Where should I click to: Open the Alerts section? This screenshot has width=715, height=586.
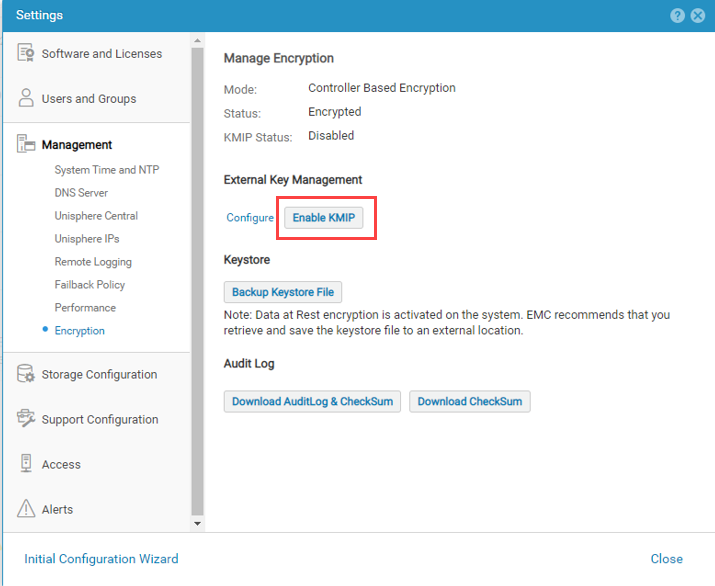(57, 509)
